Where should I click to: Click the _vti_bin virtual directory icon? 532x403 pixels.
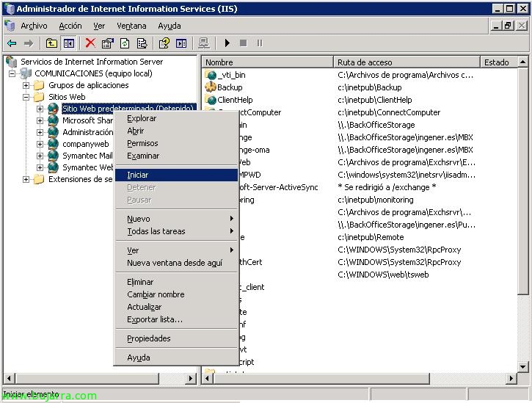pos(211,75)
